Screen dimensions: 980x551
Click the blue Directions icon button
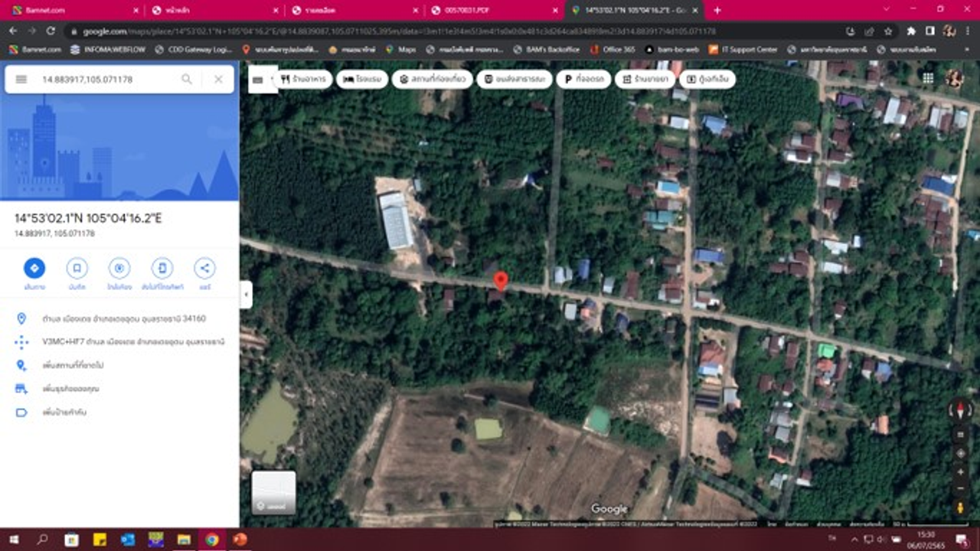click(x=34, y=268)
